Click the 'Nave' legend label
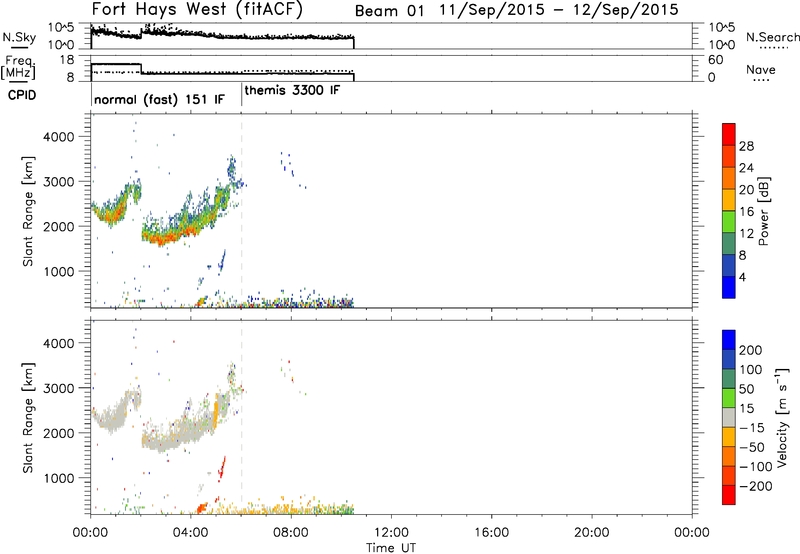 [x=761, y=69]
